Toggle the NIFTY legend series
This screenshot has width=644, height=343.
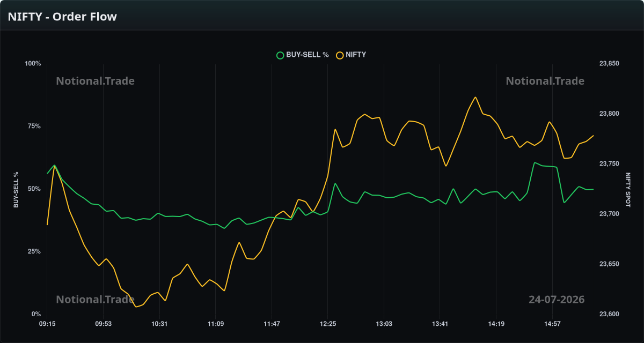tap(351, 55)
